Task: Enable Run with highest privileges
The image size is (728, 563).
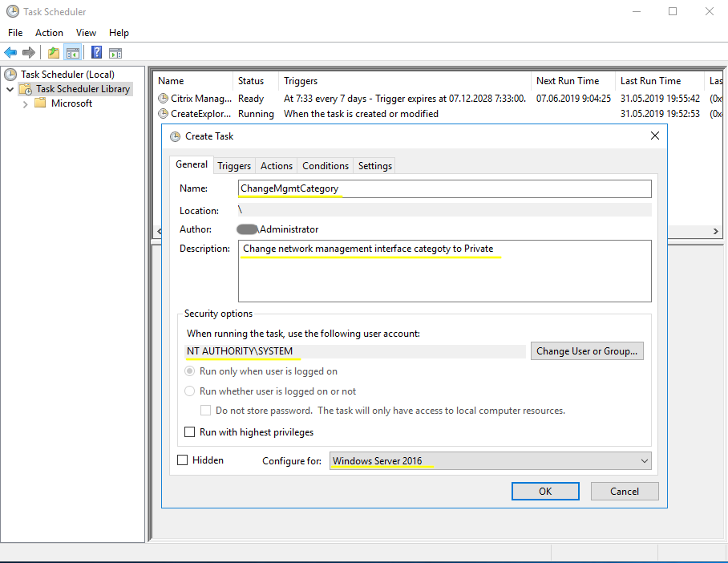Action: pyautogui.click(x=190, y=431)
